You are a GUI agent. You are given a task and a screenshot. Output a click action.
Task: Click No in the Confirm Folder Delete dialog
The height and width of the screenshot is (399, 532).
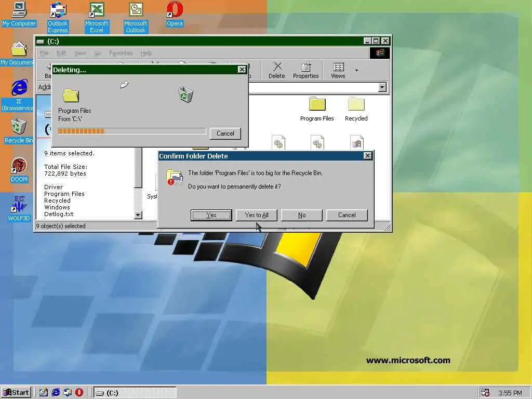302,215
